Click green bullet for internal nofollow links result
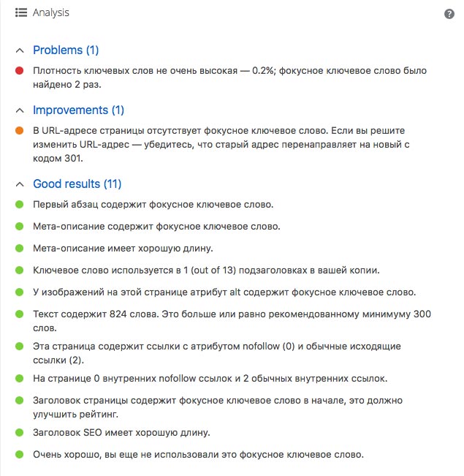 tap(19, 379)
